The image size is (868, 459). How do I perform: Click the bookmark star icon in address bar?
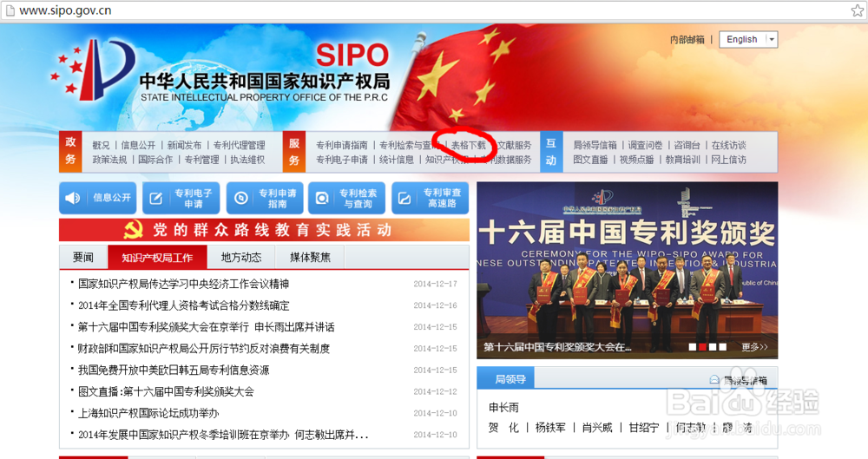click(858, 10)
